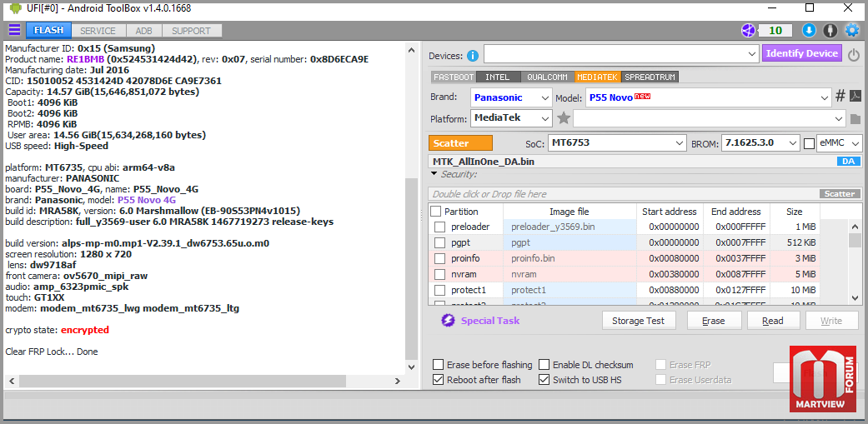Click the Start address column header
Screen dimensions: 868x424
(670, 212)
